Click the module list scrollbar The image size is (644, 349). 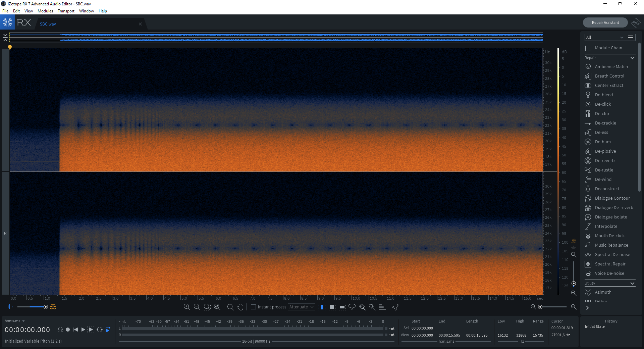(639, 117)
